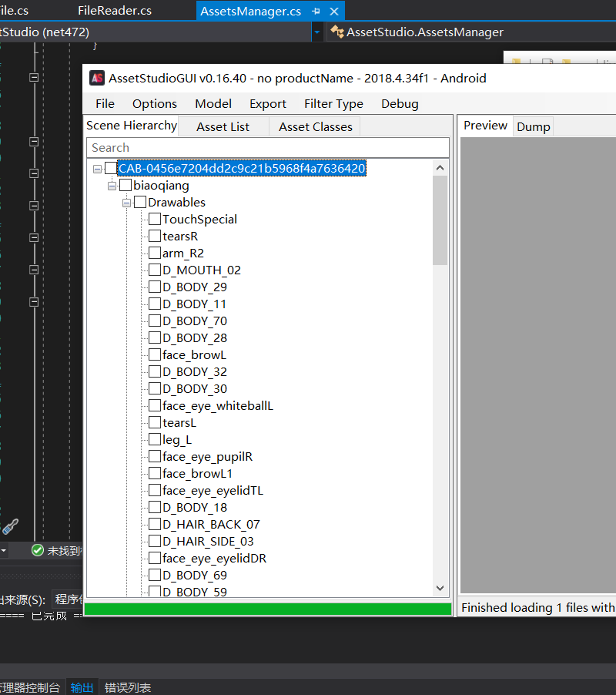The width and height of the screenshot is (616, 695).
Task: Check the TouchSpecial checkbox
Action: pyautogui.click(x=155, y=219)
